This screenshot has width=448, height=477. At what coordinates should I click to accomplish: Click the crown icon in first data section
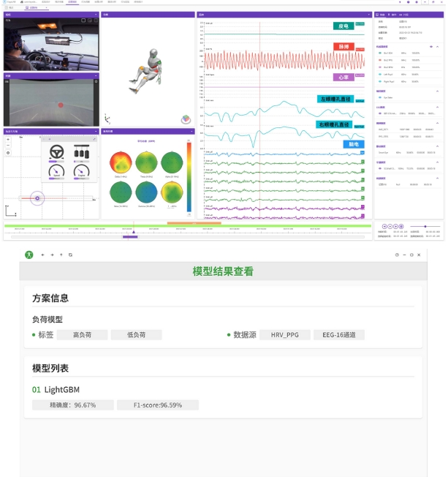431,47
